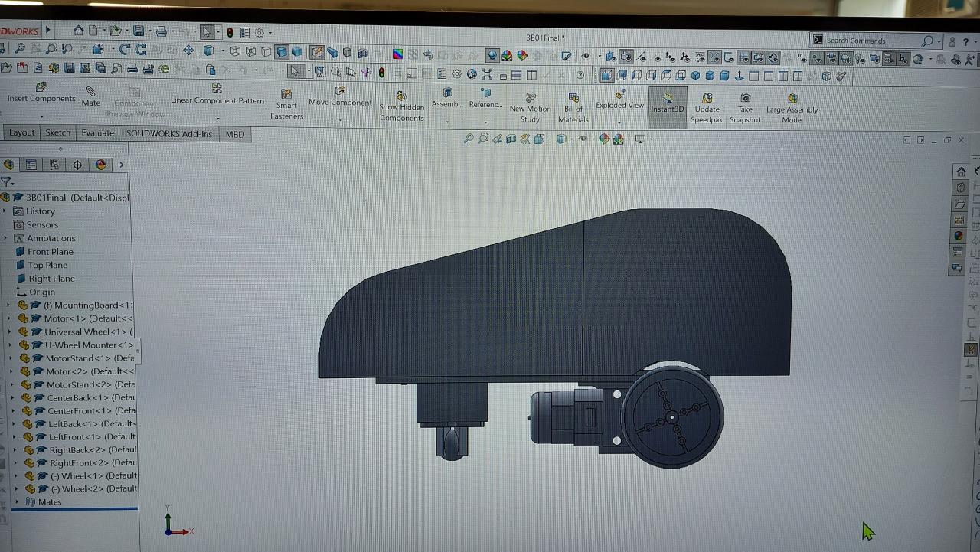Screen dimensions: 980x552
Task: Toggle the Front Plane tree item
Action: tap(51, 252)
